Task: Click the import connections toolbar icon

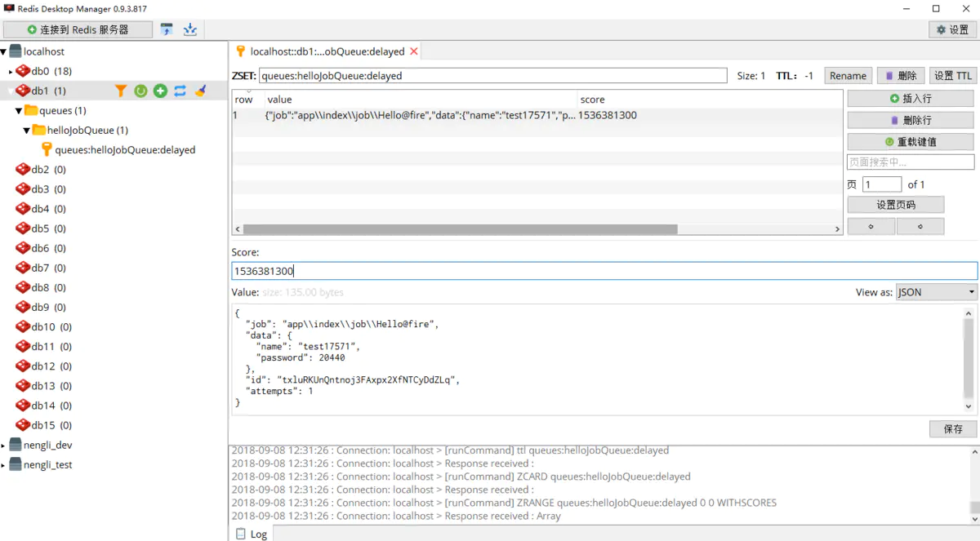Action: (167, 29)
